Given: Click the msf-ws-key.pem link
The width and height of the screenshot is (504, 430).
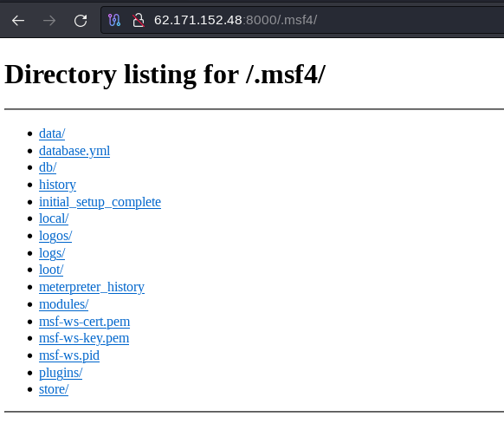Looking at the screenshot, I should (84, 338).
